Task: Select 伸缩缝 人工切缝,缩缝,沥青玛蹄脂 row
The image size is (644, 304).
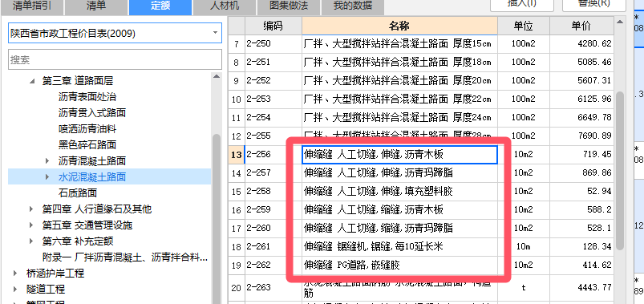Action: pyautogui.click(x=399, y=228)
